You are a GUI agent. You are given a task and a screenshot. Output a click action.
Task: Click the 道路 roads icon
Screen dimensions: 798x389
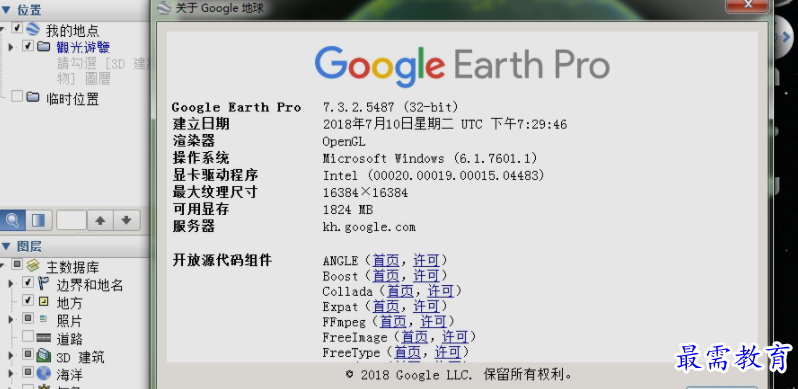coord(44,338)
